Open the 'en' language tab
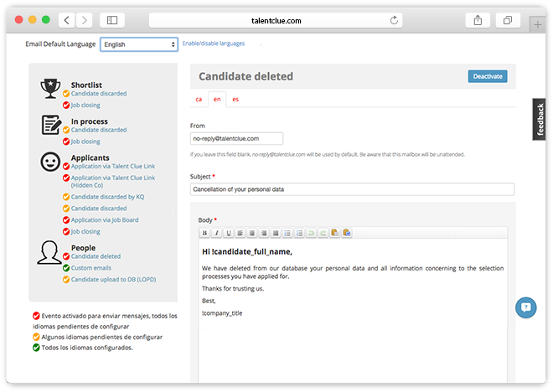The width and height of the screenshot is (553, 392). [x=217, y=99]
